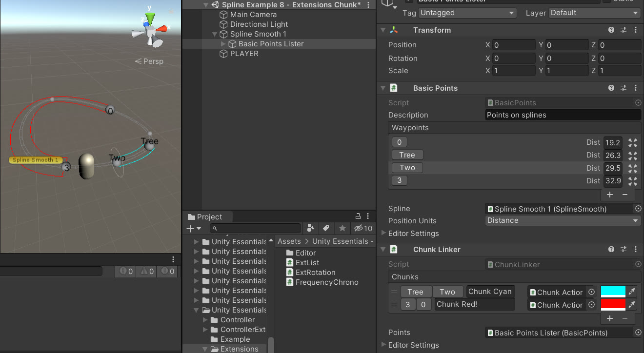Open the cyan color swatch for Chunk Cyan

tap(613, 292)
